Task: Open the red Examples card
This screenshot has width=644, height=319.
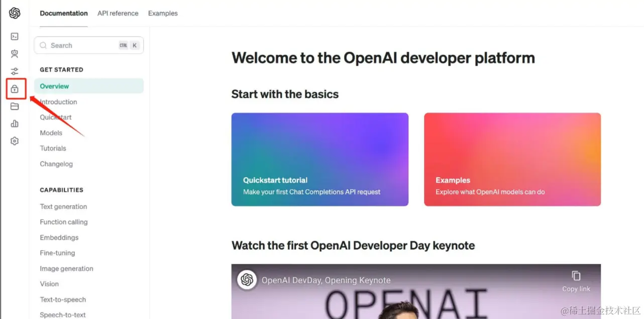Action: [x=512, y=160]
